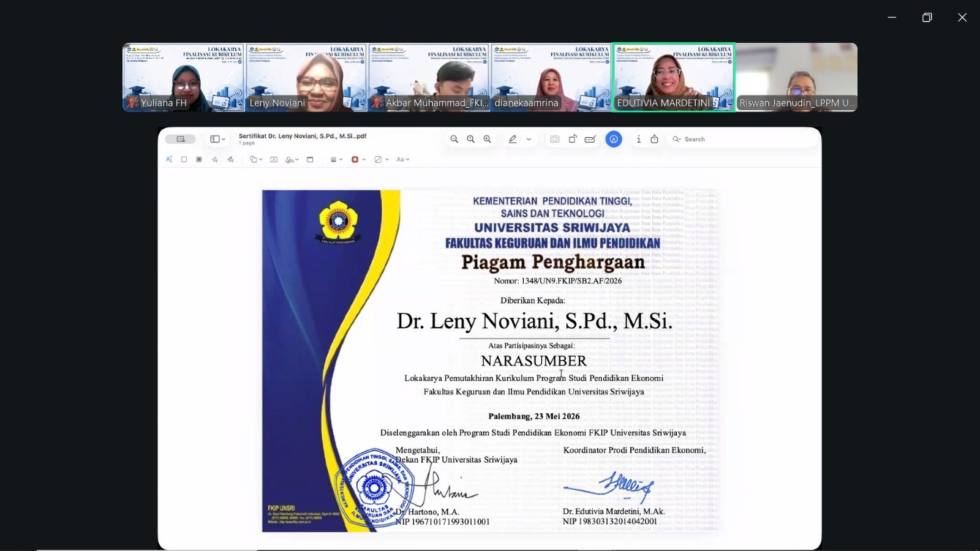Image resolution: width=980 pixels, height=551 pixels.
Task: Click the word "NARASUMBER" on certificate
Action: click(x=533, y=361)
